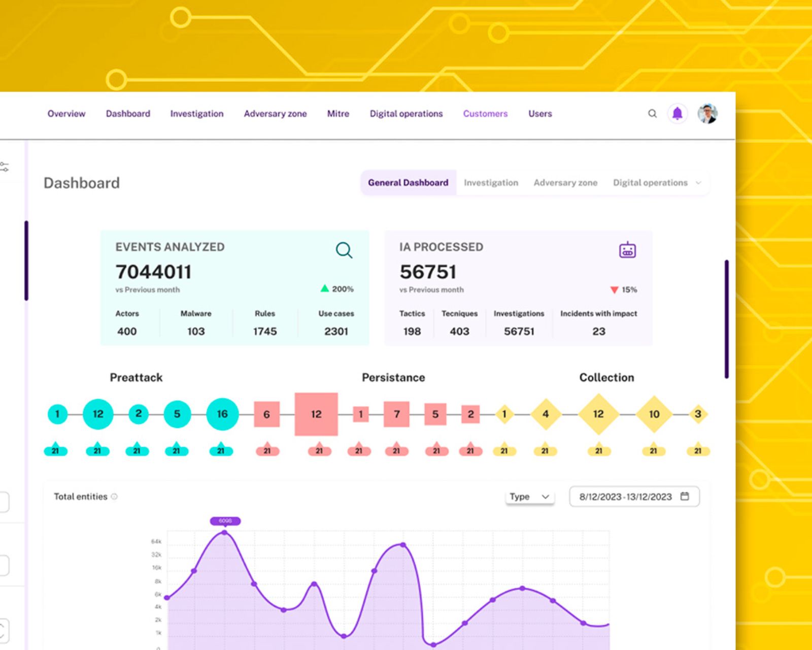Click magnifier icon in Events Analyzed card

tap(344, 250)
